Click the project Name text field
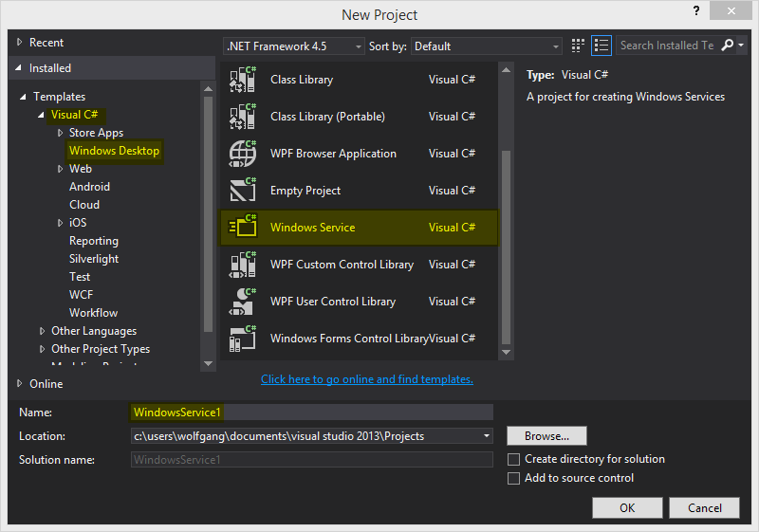Screen dimensions: 759x532 [311, 413]
